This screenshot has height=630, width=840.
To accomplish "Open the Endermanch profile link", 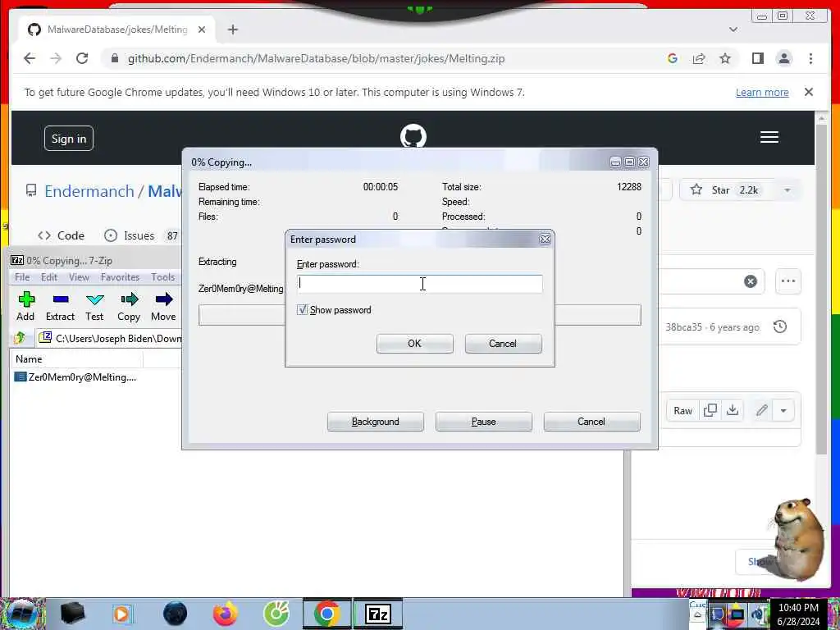I will coord(89,190).
